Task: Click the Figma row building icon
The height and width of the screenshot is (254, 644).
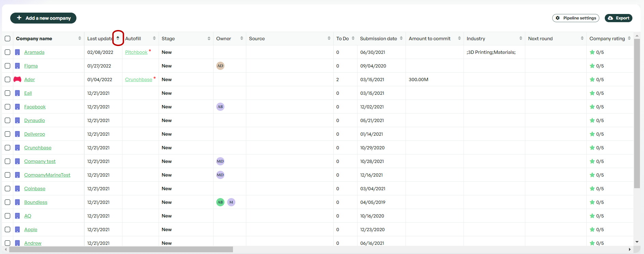Action: click(x=17, y=66)
